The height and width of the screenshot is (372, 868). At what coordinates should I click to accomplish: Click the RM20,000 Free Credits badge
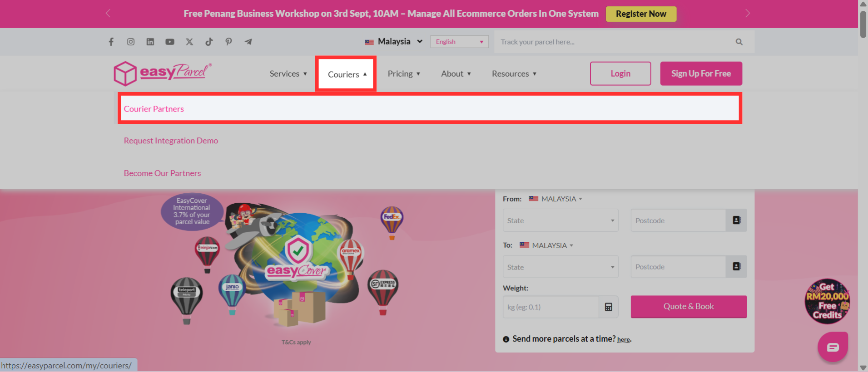click(x=827, y=301)
